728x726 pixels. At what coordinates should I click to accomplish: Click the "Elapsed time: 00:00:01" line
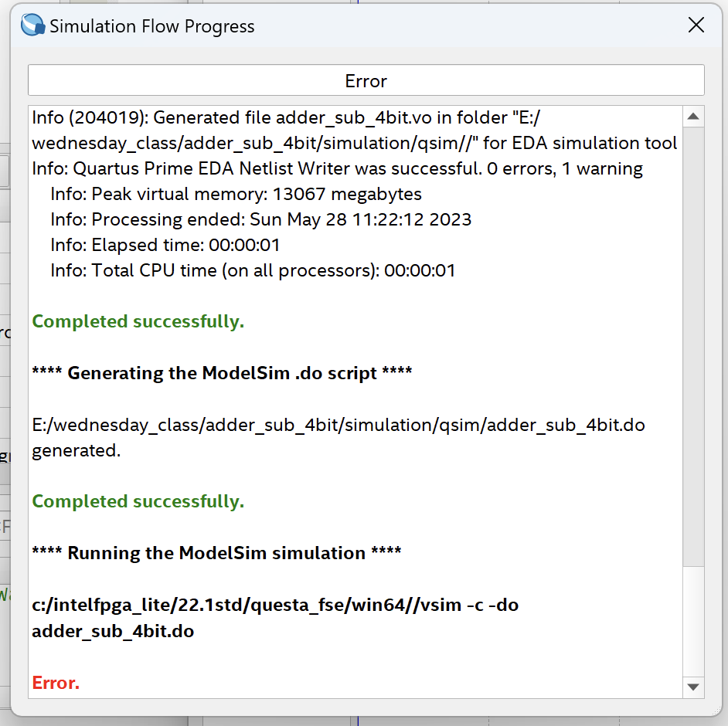(x=165, y=246)
